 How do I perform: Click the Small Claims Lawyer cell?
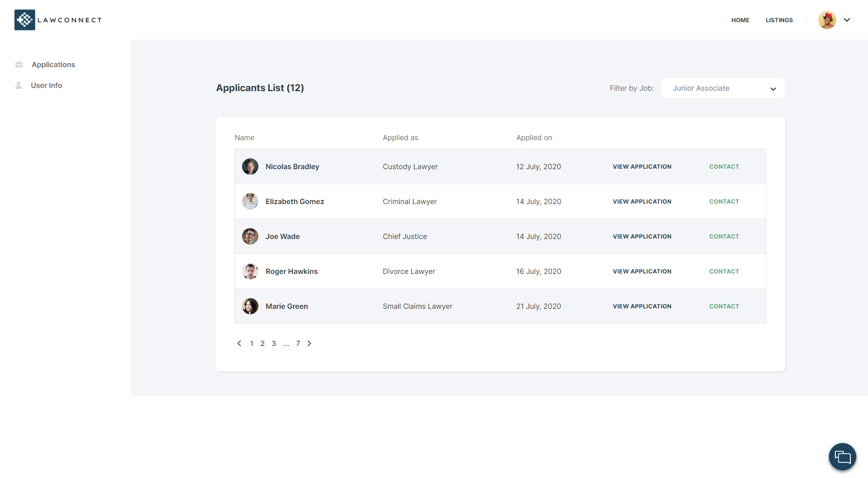417,306
